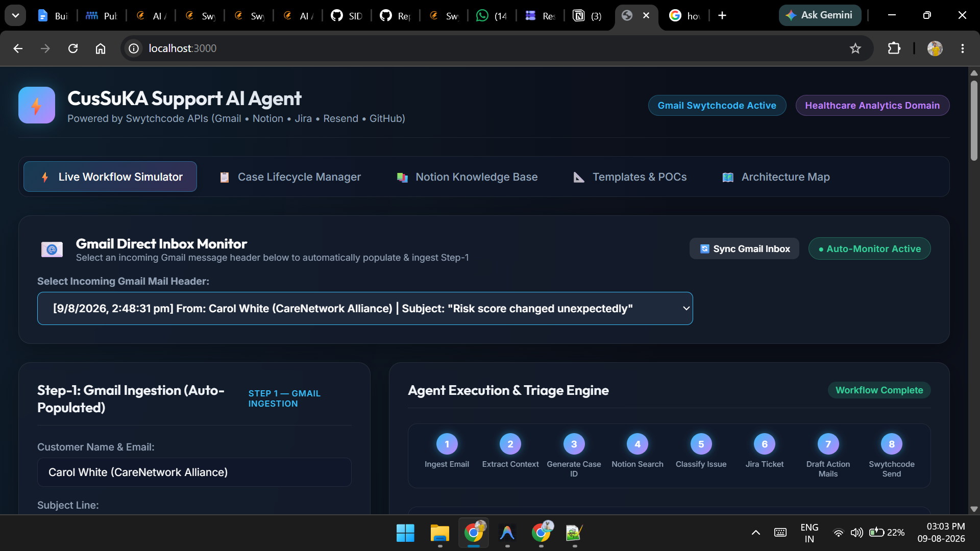980x551 pixels.
Task: Click the Sync Gmail Inbox button
Action: pyautogui.click(x=744, y=249)
